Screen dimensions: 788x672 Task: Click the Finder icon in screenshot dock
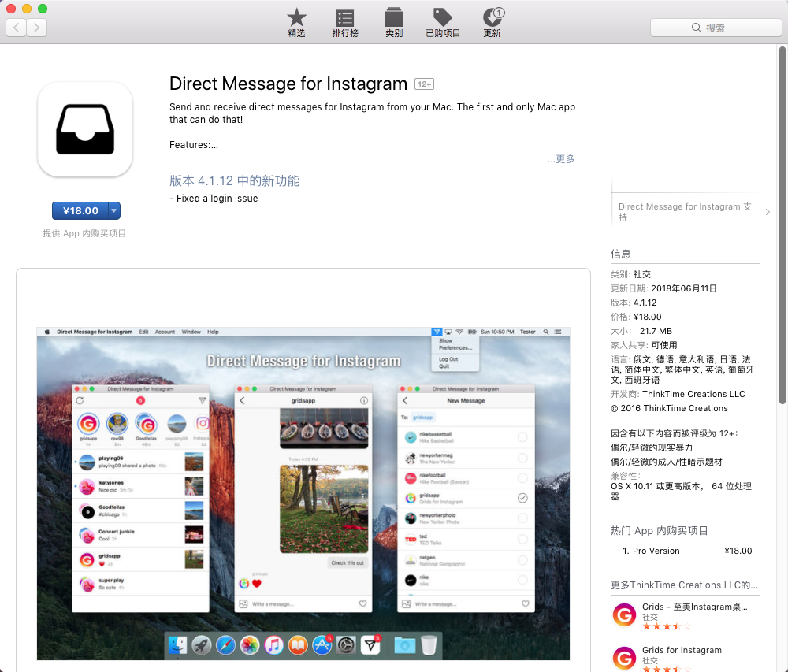point(177,645)
